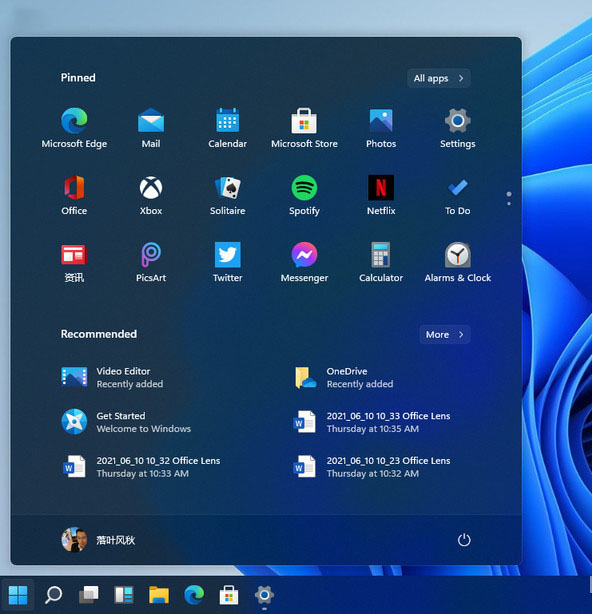Open File Explorer from taskbar

[159, 595]
